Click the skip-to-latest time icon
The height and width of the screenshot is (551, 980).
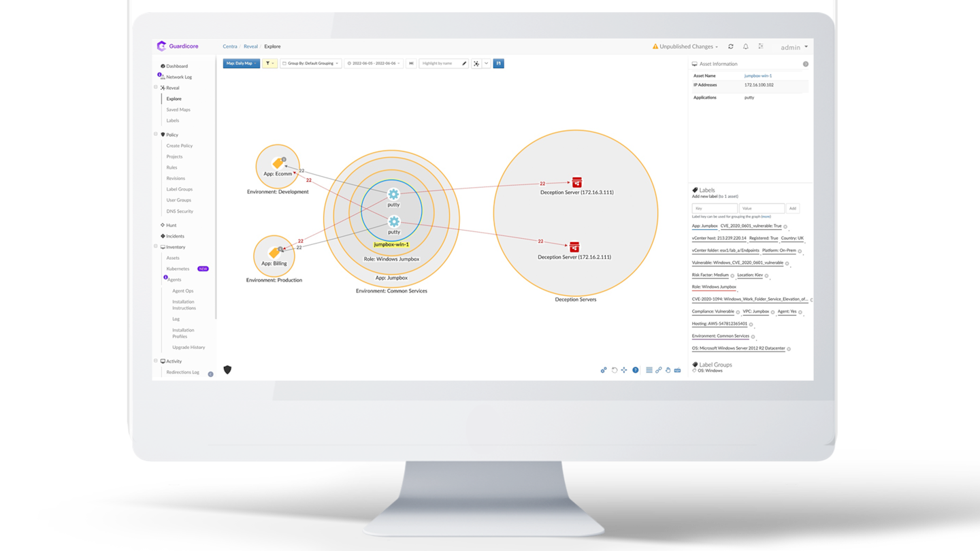[x=411, y=63]
